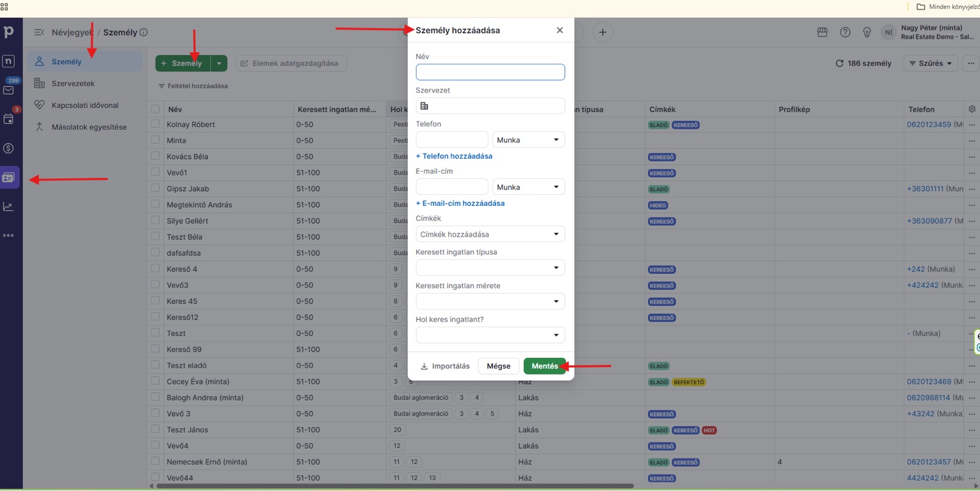Open the Címkék hozzáadása dropdown
This screenshot has height=491, width=980.
(490, 234)
